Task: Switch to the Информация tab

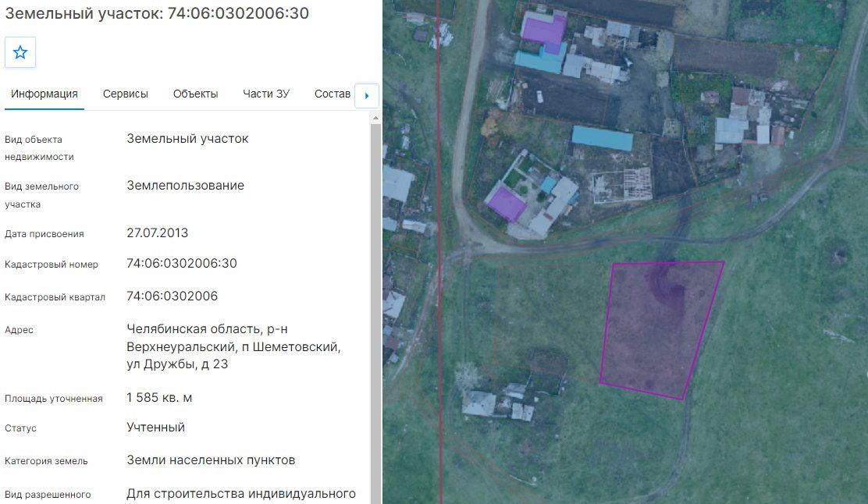Action: 44,94
